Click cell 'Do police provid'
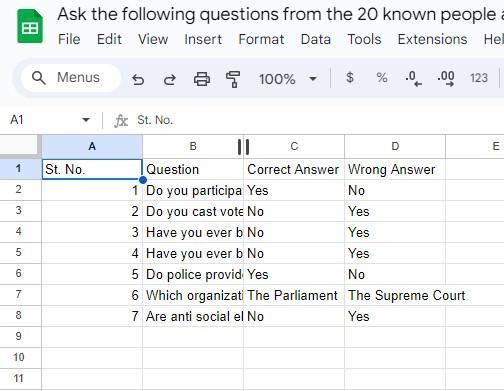Image resolution: width=504 pixels, height=391 pixels. (193, 274)
